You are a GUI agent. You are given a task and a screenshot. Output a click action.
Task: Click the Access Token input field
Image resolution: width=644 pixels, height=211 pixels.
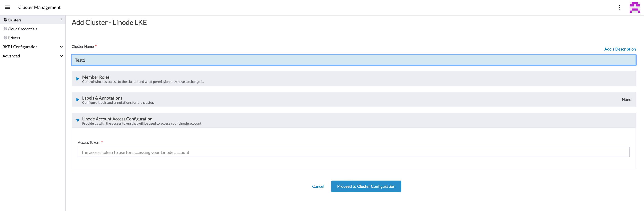point(250,152)
